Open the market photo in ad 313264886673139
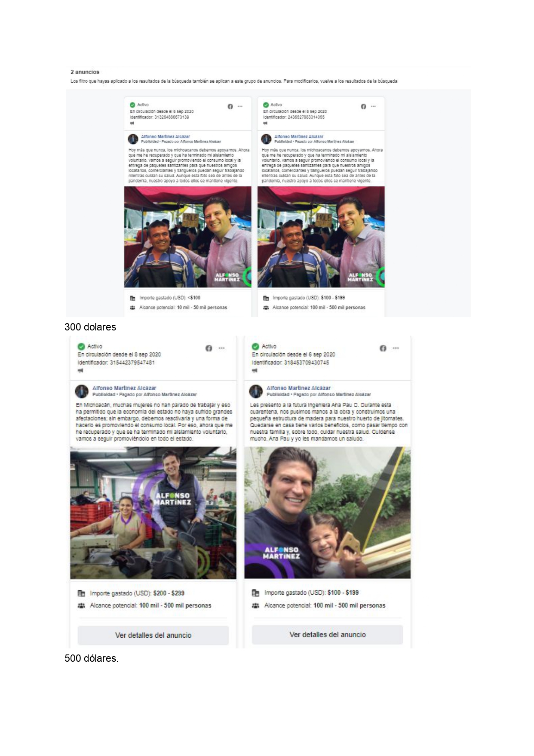Image resolution: width=534 pixels, height=756 pixels. [x=188, y=237]
